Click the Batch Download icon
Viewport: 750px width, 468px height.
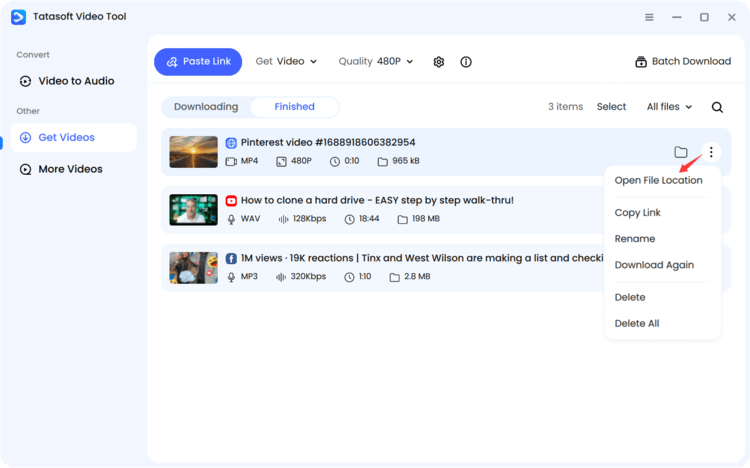(641, 62)
